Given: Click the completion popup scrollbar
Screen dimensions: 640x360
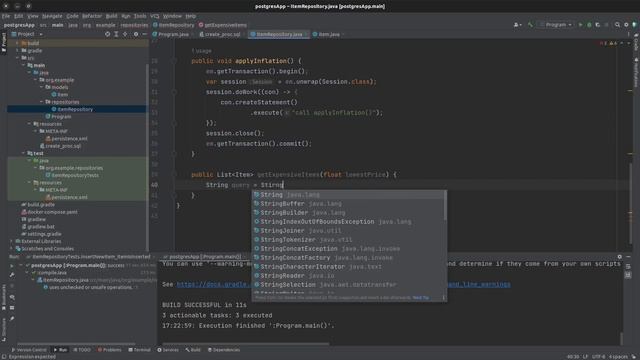Looking at the screenshot, I should [445, 206].
